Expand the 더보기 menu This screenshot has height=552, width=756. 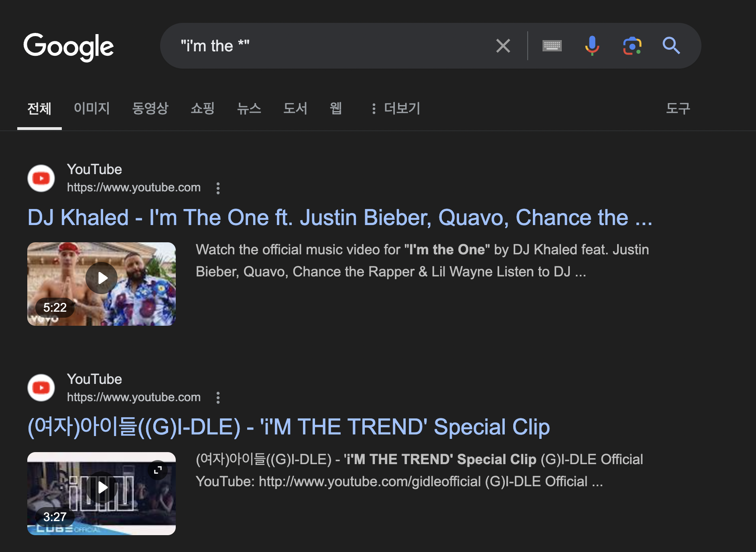[x=396, y=108]
